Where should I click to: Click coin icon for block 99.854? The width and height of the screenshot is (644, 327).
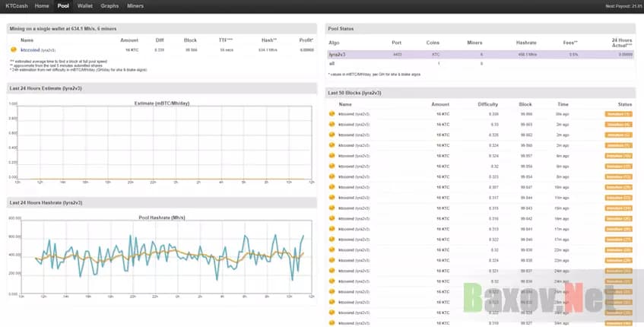pos(332,176)
